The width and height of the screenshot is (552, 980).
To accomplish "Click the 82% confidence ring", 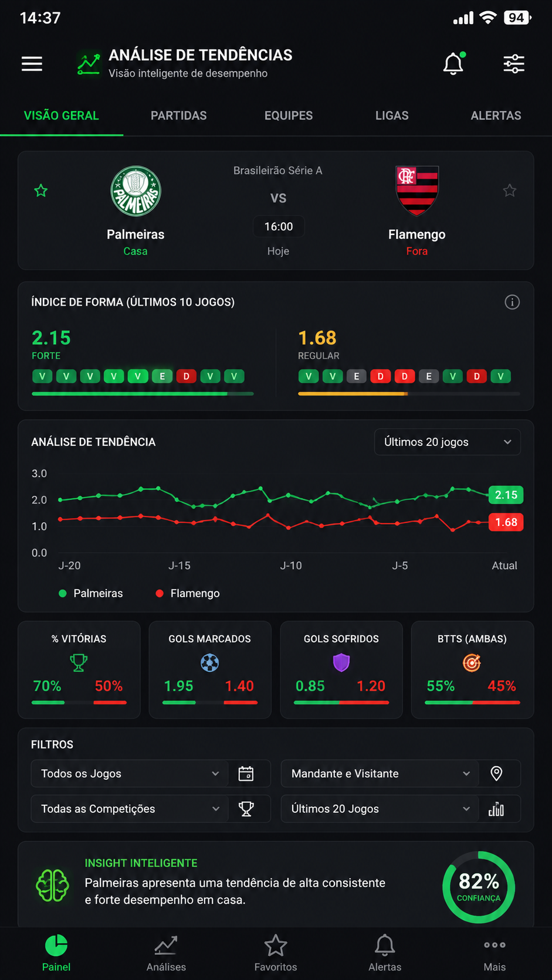I will click(479, 887).
